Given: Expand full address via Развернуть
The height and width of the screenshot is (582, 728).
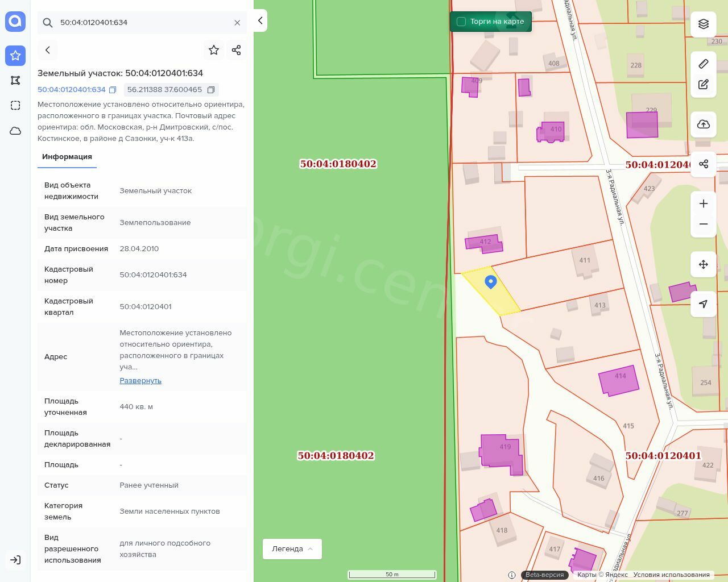Looking at the screenshot, I should tap(140, 380).
